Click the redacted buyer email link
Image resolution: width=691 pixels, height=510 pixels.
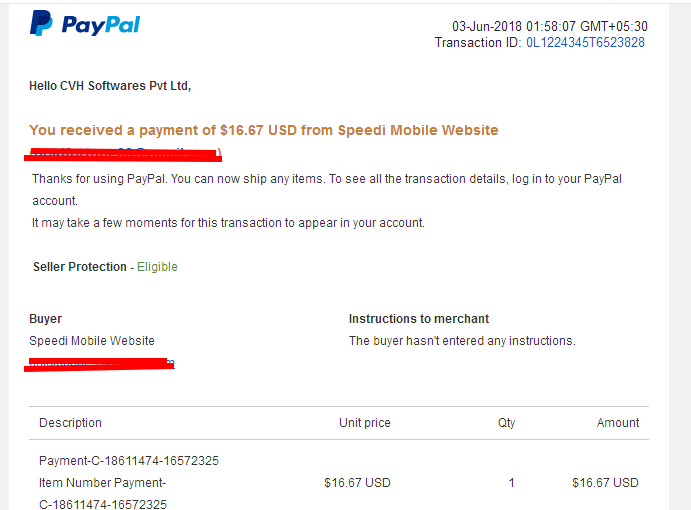tap(100, 364)
